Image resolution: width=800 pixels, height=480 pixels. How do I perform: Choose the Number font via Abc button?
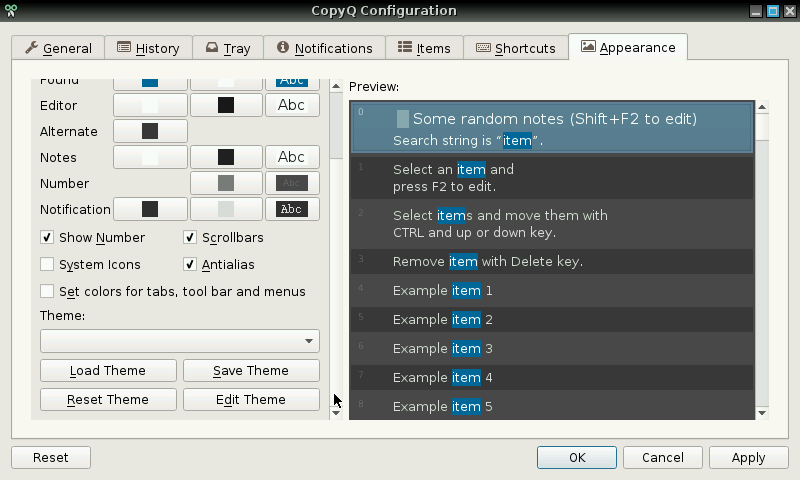(292, 183)
